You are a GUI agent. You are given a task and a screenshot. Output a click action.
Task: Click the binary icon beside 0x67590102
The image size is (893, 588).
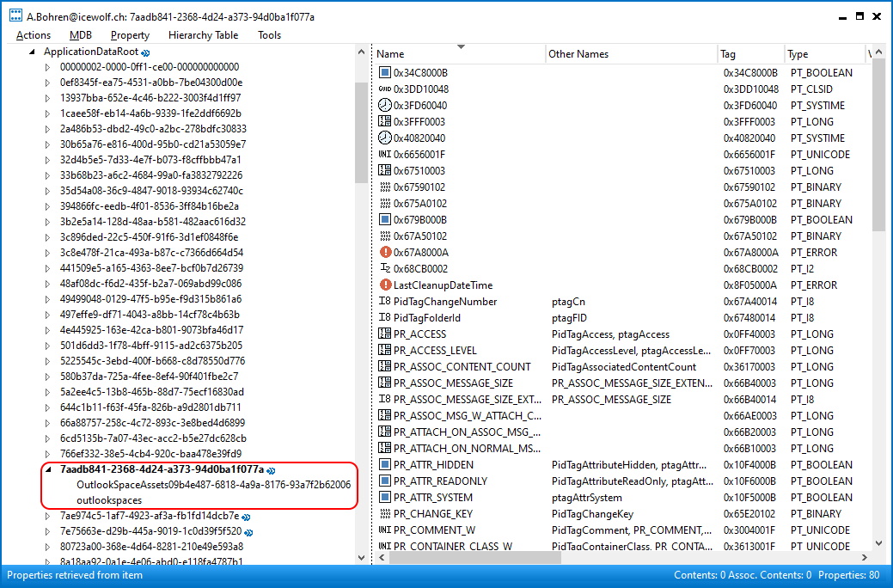(x=385, y=187)
